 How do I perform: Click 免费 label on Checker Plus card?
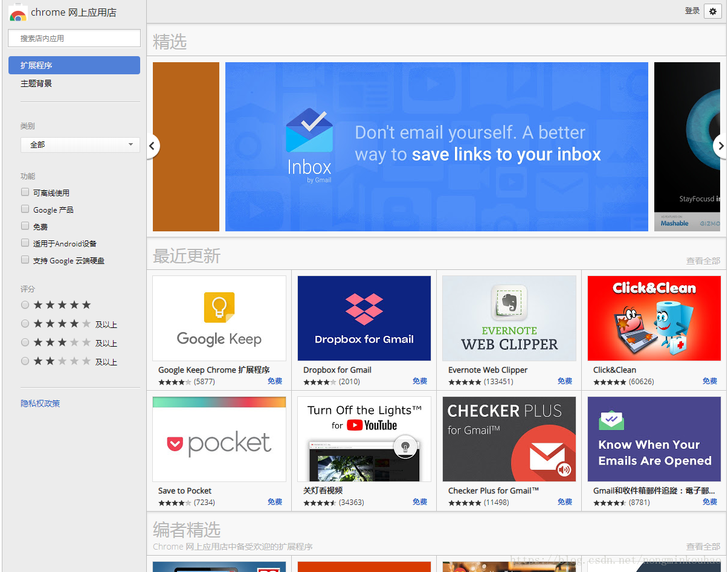pos(565,502)
